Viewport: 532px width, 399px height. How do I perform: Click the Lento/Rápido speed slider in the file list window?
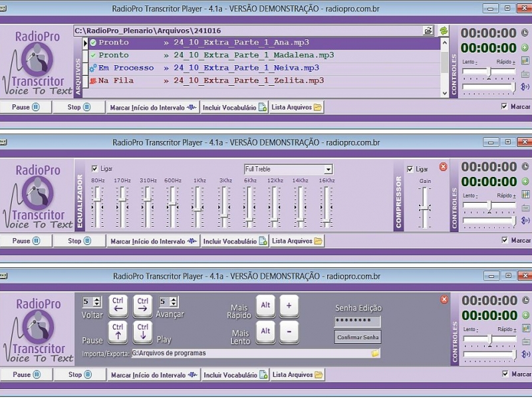[x=489, y=72]
